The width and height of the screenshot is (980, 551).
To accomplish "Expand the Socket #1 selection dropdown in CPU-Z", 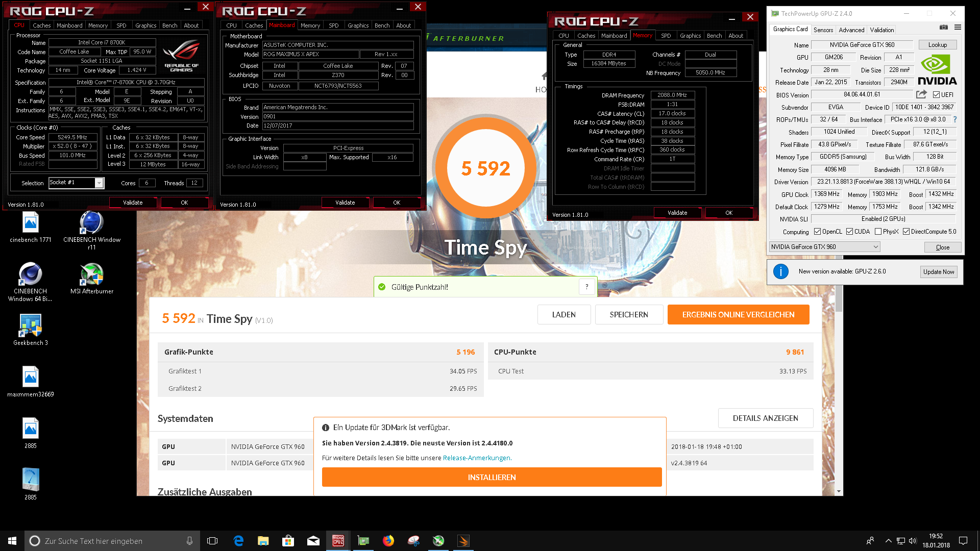I will [99, 183].
